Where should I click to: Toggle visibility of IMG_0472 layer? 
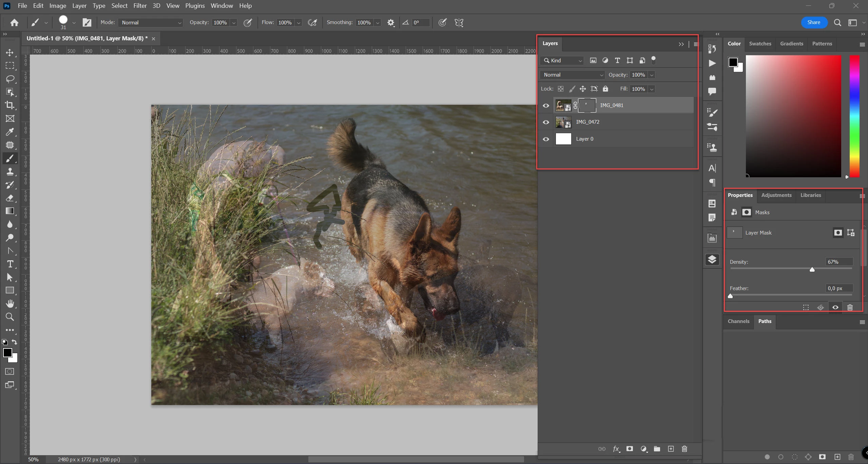(546, 122)
